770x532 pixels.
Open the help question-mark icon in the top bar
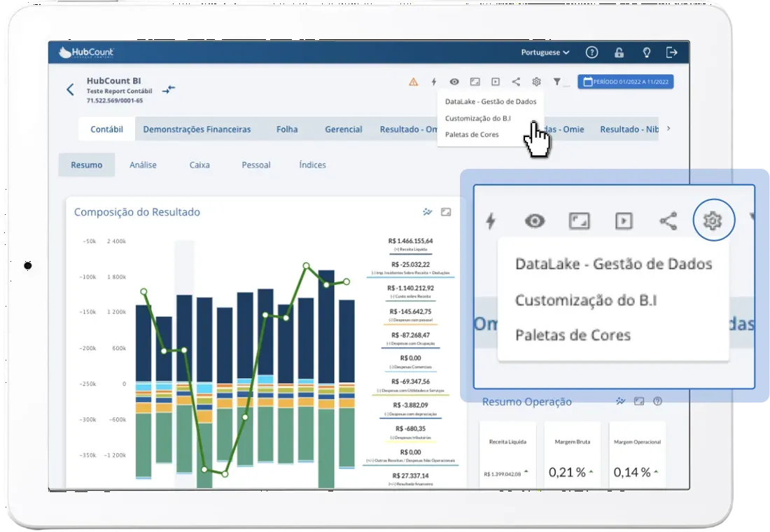[591, 52]
